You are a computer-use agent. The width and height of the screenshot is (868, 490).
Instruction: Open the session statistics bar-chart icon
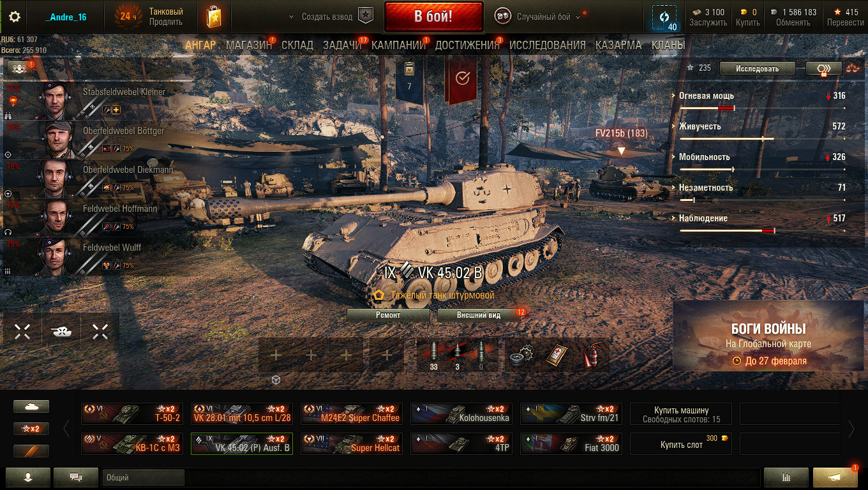786,477
